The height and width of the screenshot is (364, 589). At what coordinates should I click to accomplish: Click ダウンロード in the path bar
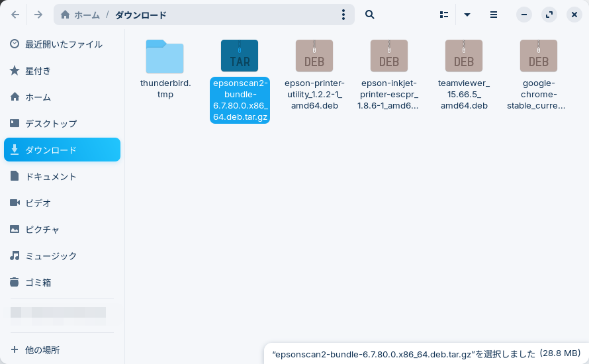click(141, 15)
